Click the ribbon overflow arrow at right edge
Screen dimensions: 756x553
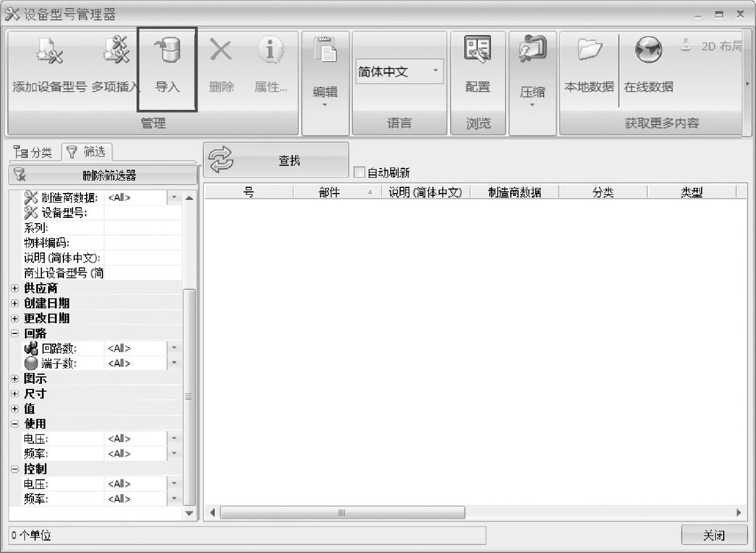(748, 84)
